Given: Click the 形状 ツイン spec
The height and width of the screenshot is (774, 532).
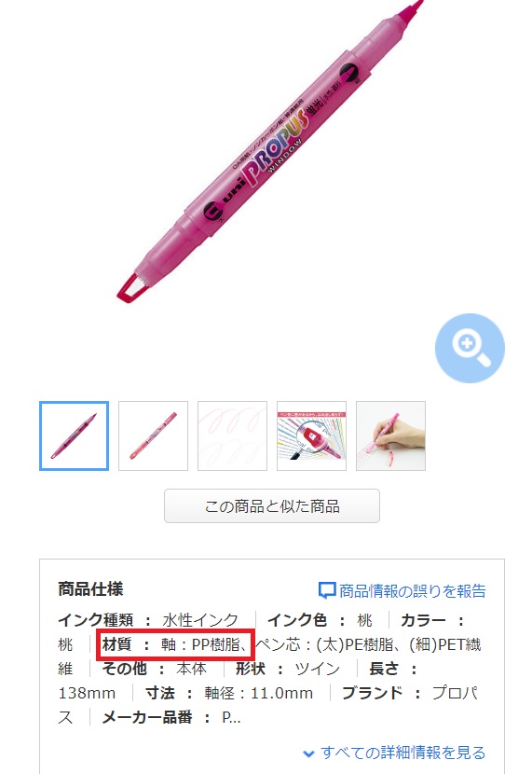Looking at the screenshot, I should coord(288,669).
